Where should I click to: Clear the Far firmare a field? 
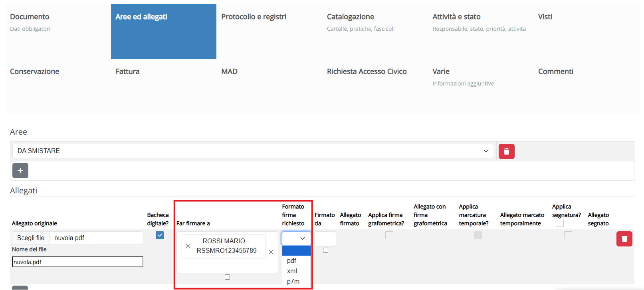(x=271, y=252)
